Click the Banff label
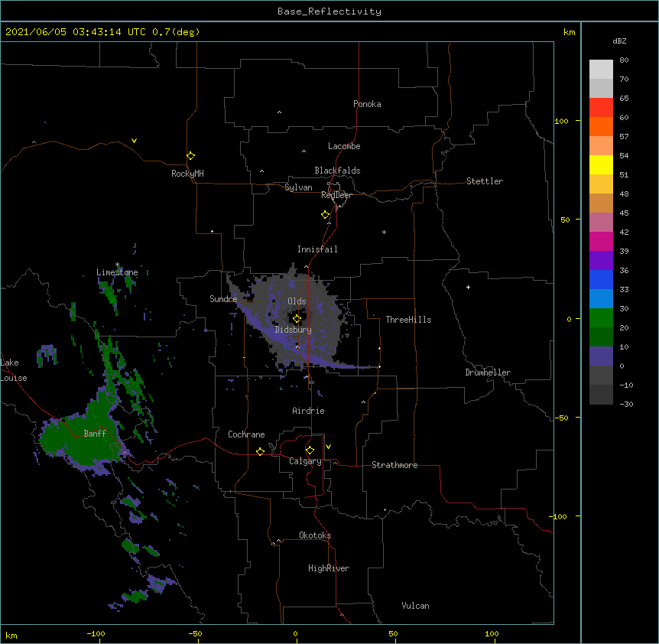Image resolution: width=659 pixels, height=644 pixels. coord(95,434)
